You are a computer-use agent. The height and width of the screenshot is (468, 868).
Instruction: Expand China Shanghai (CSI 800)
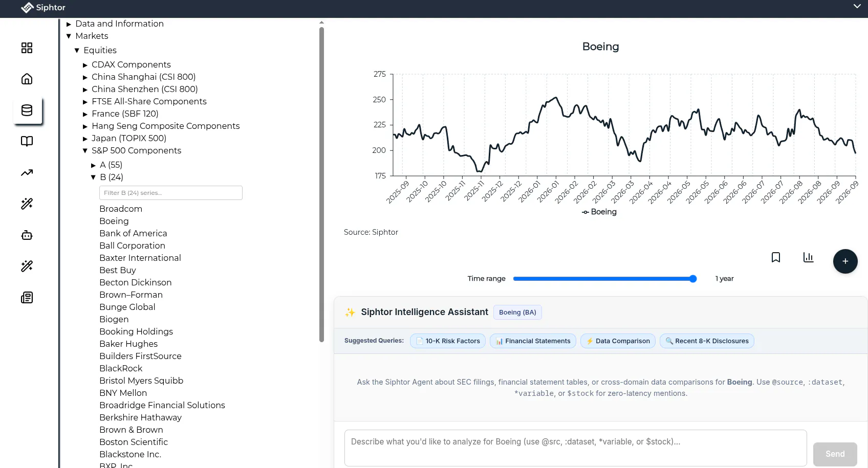[x=85, y=77]
